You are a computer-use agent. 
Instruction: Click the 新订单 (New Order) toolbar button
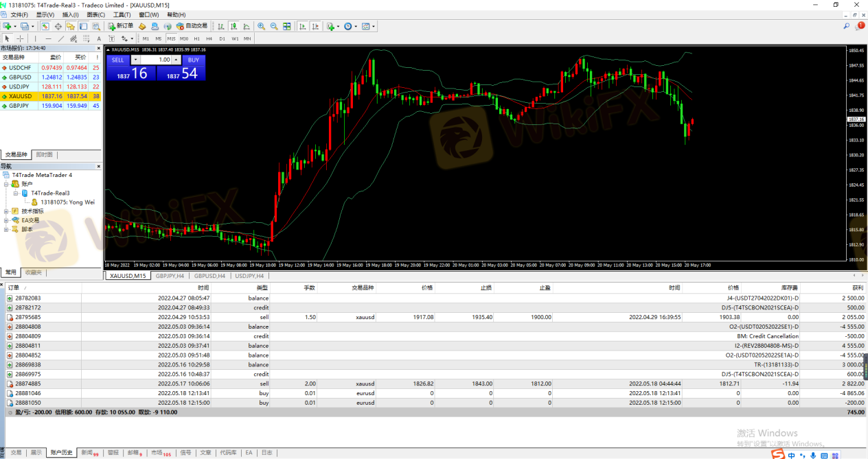click(x=121, y=26)
